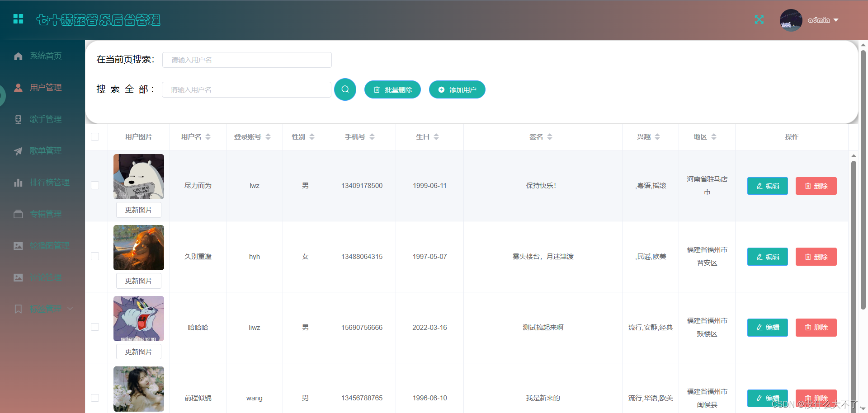The height and width of the screenshot is (413, 868).
Task: Select the 用户管理 user icon in sidebar
Action: (x=18, y=87)
